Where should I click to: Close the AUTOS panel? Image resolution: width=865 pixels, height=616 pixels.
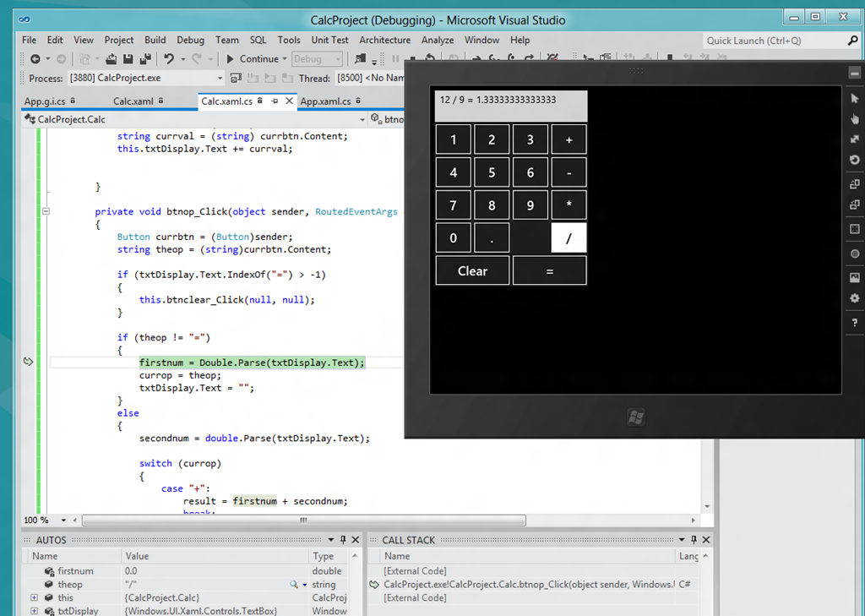[356, 540]
